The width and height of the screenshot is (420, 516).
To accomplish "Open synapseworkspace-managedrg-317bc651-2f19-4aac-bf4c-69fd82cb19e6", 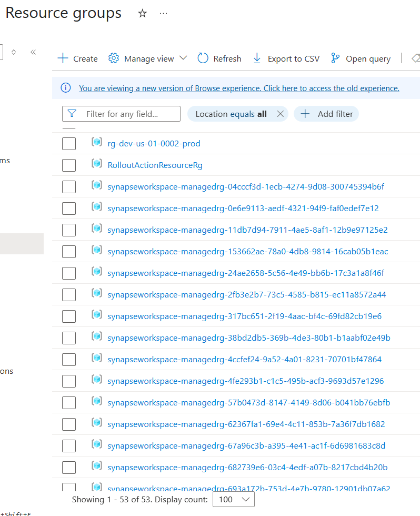I will (x=244, y=316).
